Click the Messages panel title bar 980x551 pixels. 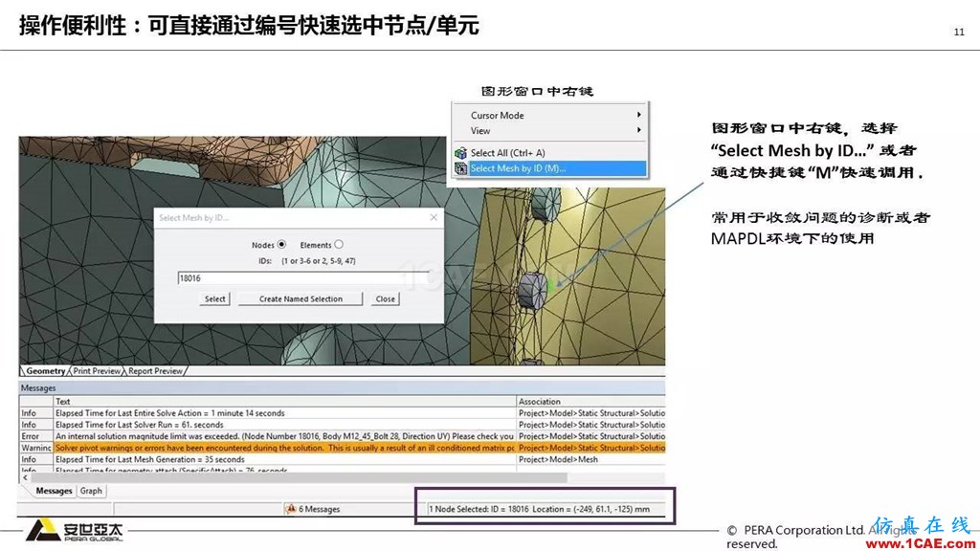[342, 388]
